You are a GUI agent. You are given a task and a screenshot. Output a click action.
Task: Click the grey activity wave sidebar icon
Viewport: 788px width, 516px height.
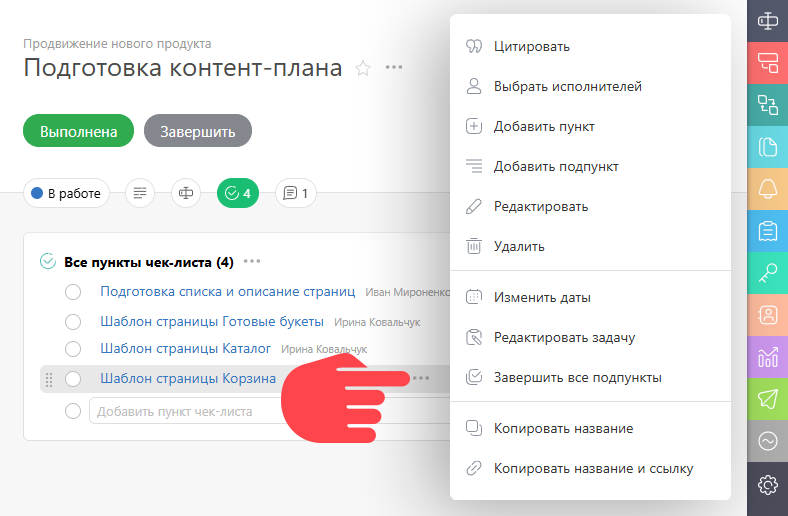point(767,441)
